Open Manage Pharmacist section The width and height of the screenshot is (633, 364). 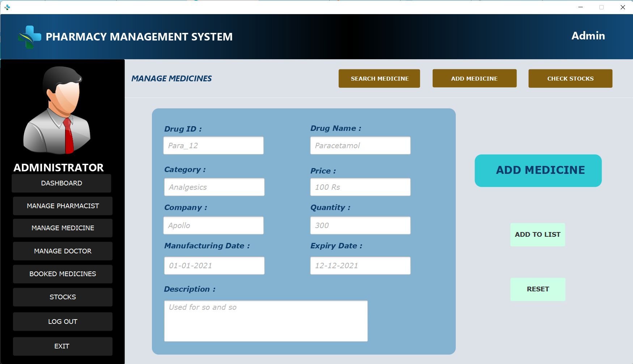(63, 206)
